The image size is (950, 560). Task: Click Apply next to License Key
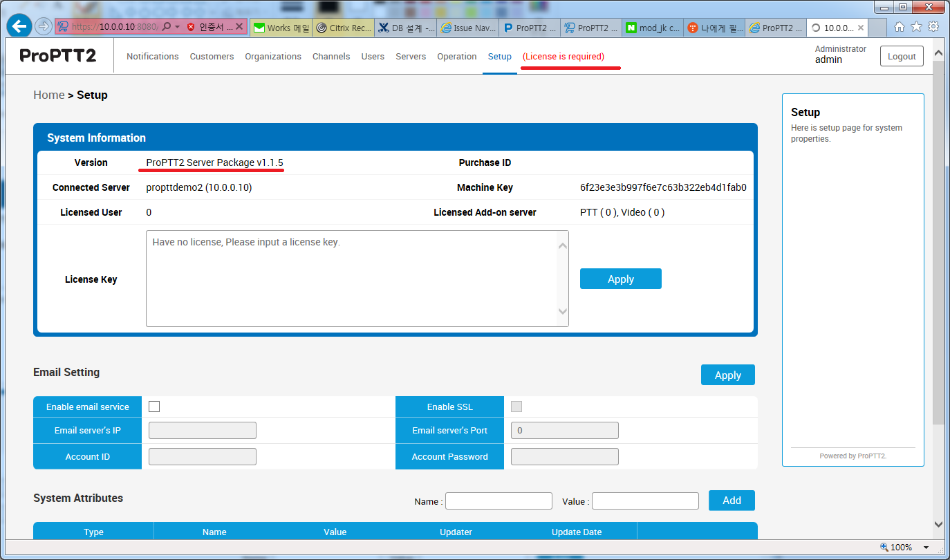[x=620, y=279]
